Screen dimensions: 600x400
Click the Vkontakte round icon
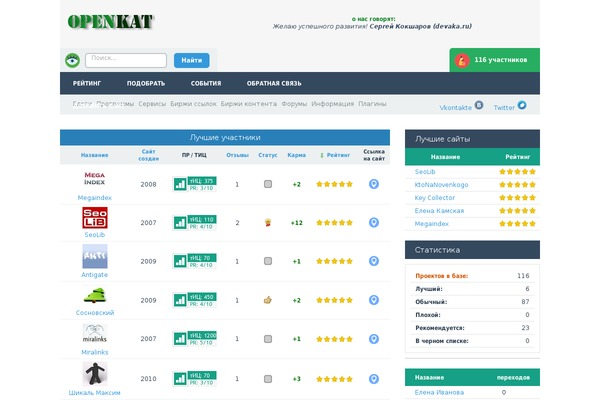tap(479, 105)
